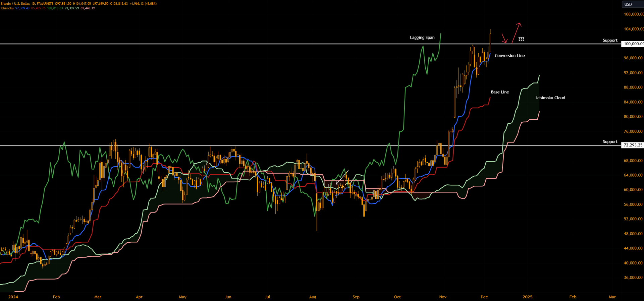
Task: Click 2025 on the time axis
Action: point(527,297)
